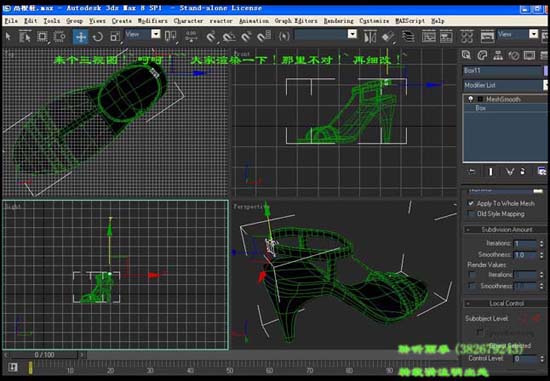Select MeshSmooth in the modifier stack
The width and height of the screenshot is (550, 381).
click(503, 99)
